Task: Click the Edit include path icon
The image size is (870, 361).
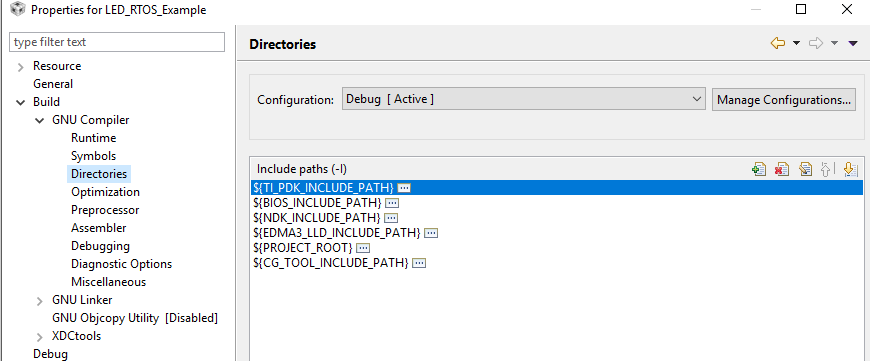Action: click(x=805, y=169)
